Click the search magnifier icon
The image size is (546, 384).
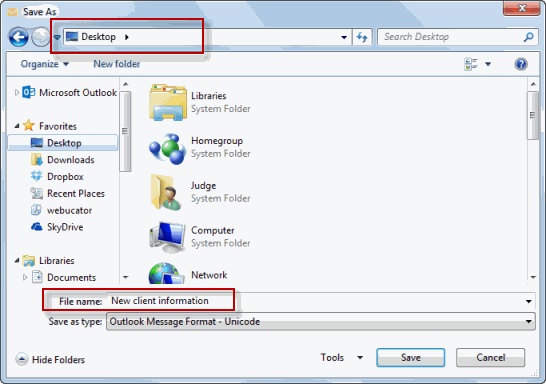click(x=529, y=37)
